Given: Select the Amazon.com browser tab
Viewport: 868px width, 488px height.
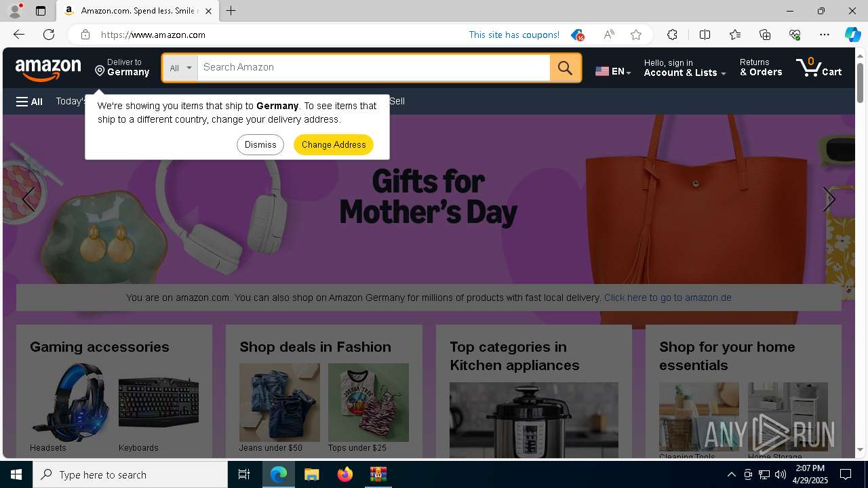Looking at the screenshot, I should click(136, 11).
